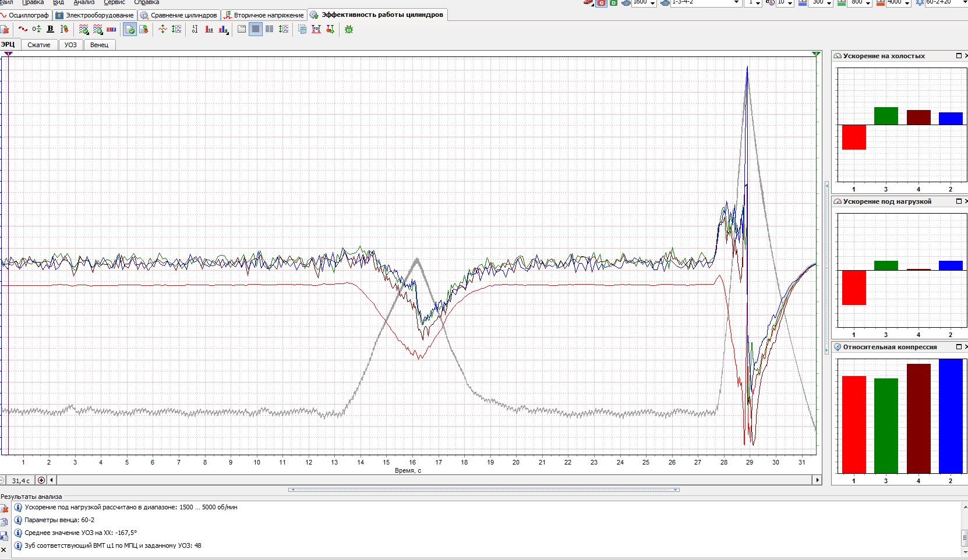This screenshot has height=560, width=968.
Task: Toggle the highlighted single-column list view button
Action: point(256,29)
